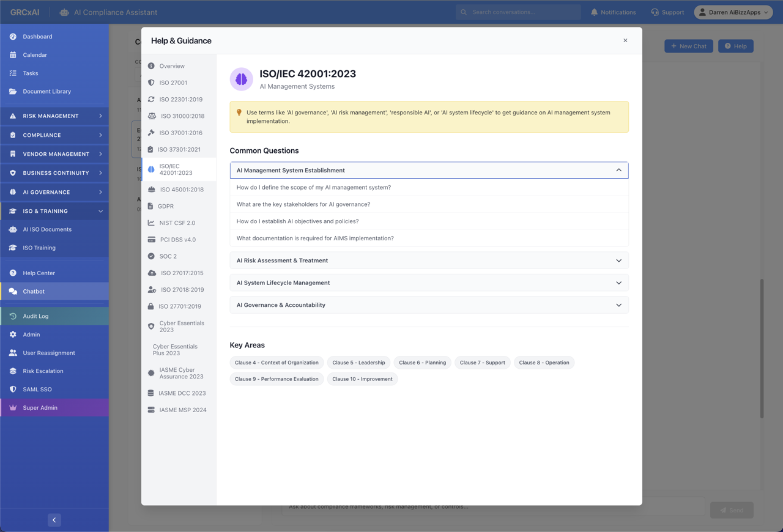
Task: Open the Dashboard from the sidebar
Action: 37,36
